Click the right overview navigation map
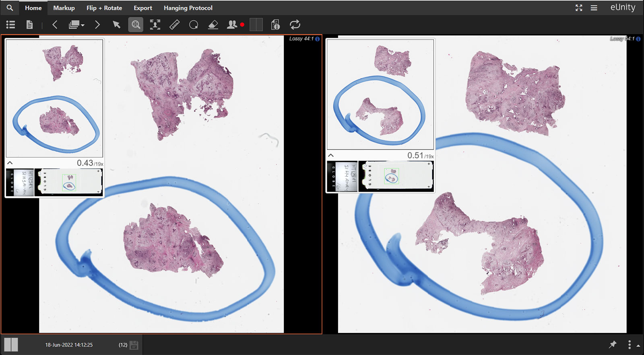 (x=380, y=94)
